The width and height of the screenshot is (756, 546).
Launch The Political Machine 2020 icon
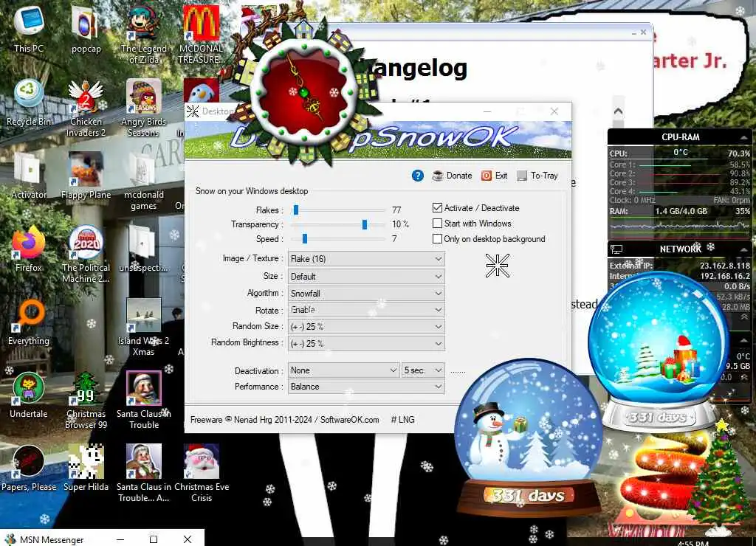(x=86, y=254)
